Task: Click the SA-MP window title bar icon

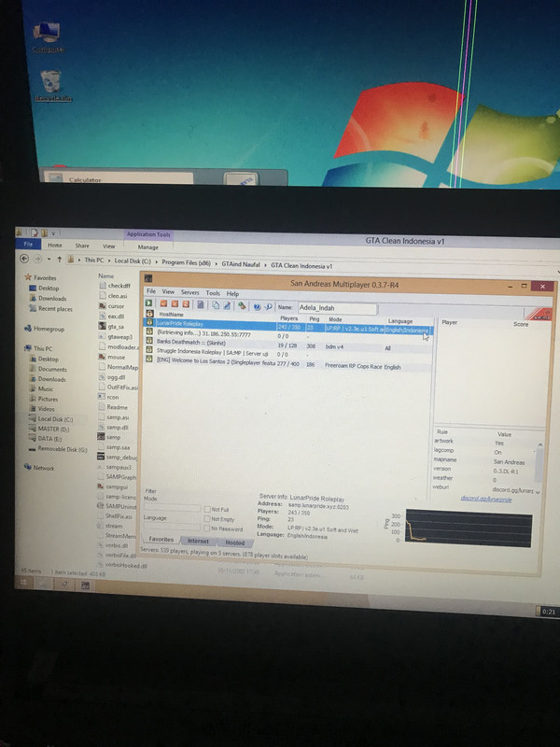Action: (x=148, y=278)
